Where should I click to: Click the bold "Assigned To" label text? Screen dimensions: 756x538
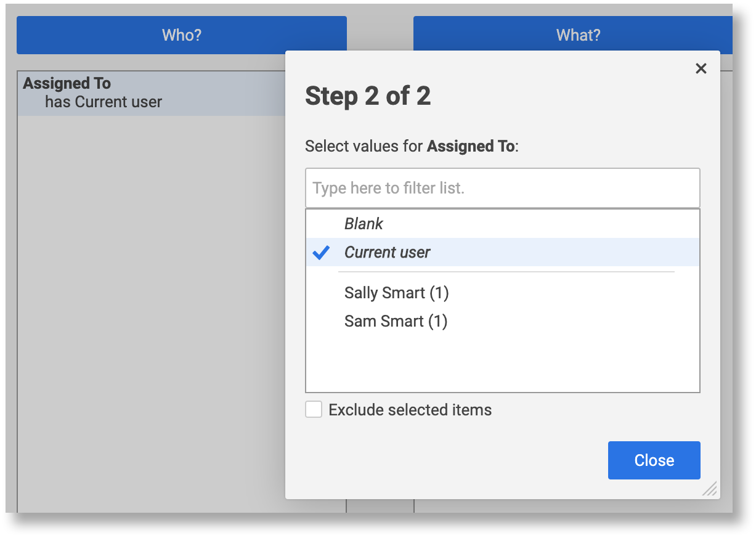[x=65, y=83]
